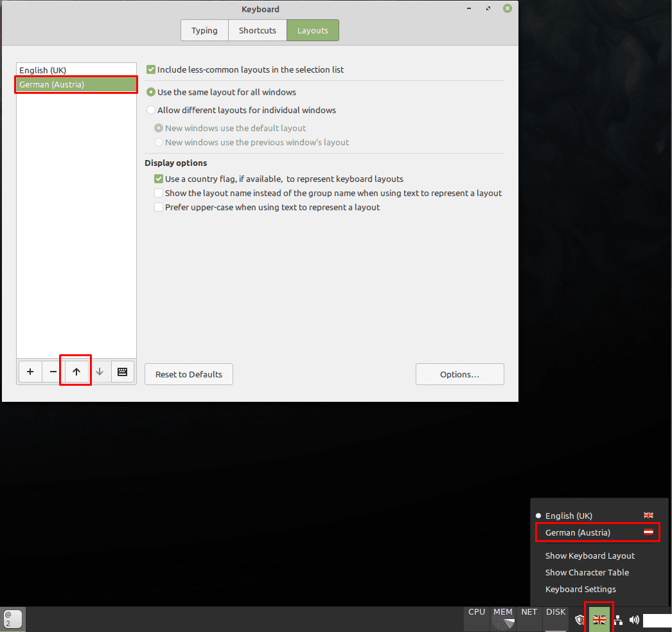Open network connection icon in tray
672x632 pixels.
click(x=618, y=620)
